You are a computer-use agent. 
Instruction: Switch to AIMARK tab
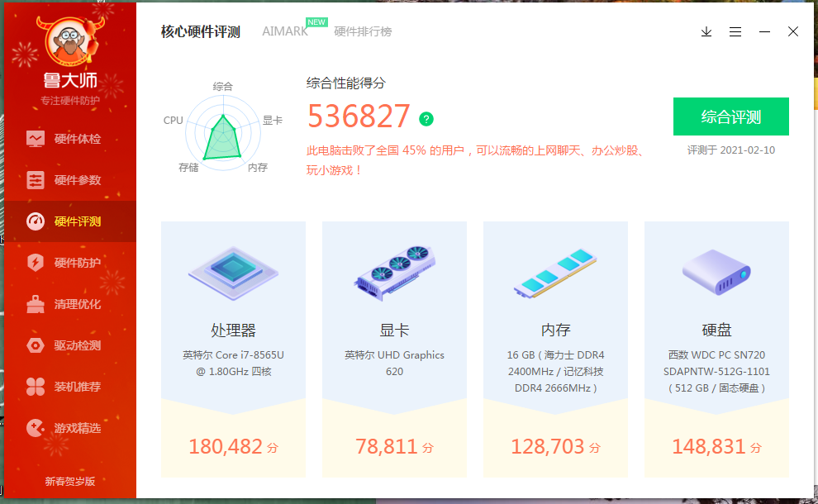[285, 32]
